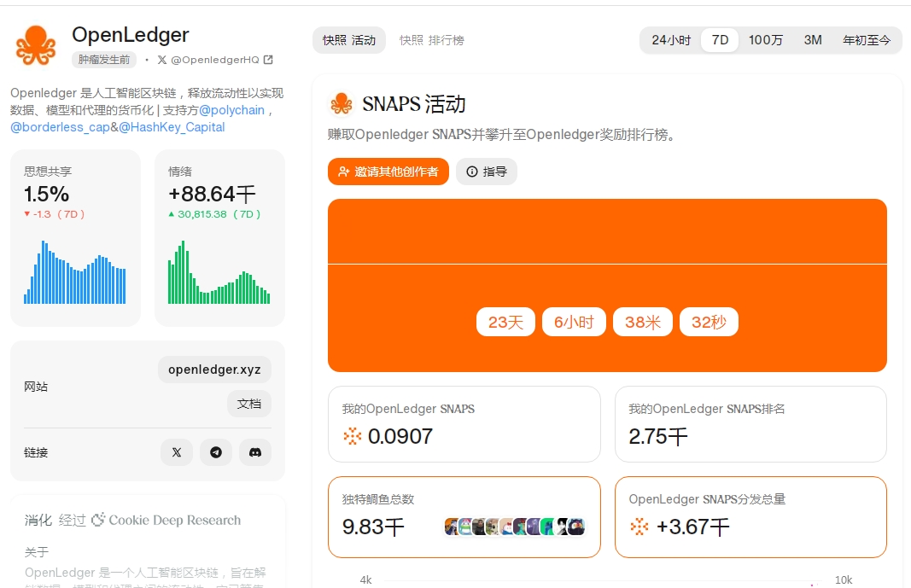Click the 30,815.38 (7D) change text
911x588 pixels.
coord(214,214)
